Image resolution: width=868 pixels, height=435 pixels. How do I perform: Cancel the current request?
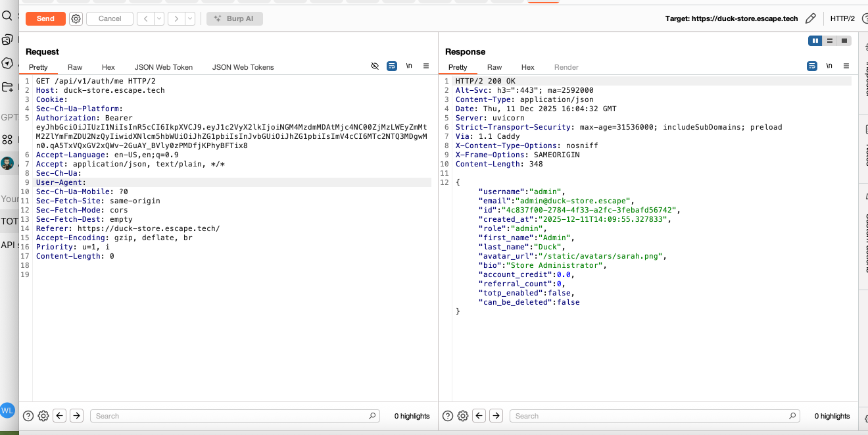(109, 18)
